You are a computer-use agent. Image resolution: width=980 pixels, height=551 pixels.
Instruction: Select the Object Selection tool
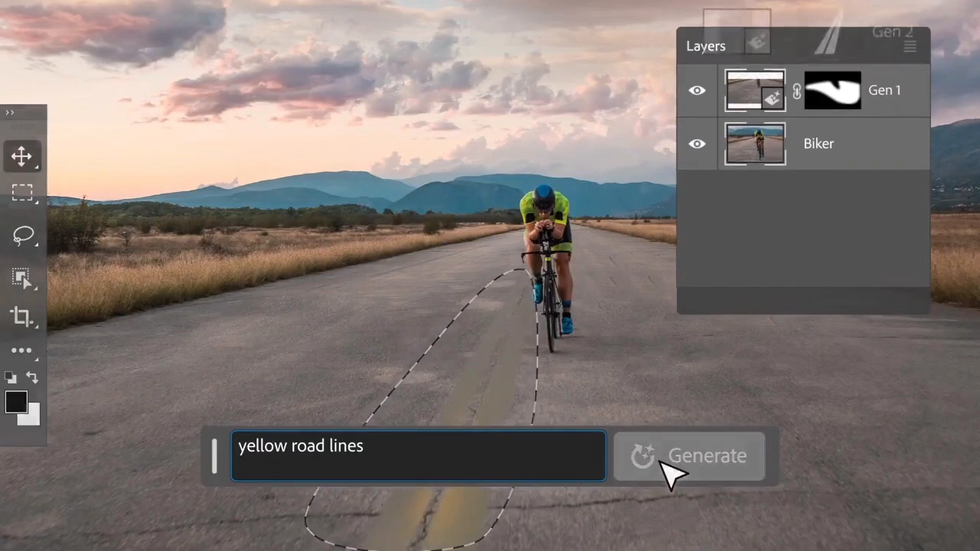[x=21, y=277]
